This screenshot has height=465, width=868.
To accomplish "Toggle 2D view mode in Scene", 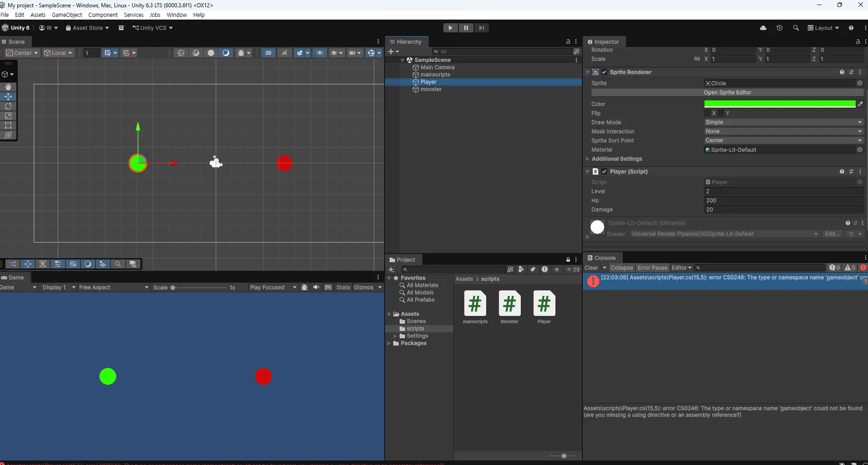I will [x=268, y=53].
